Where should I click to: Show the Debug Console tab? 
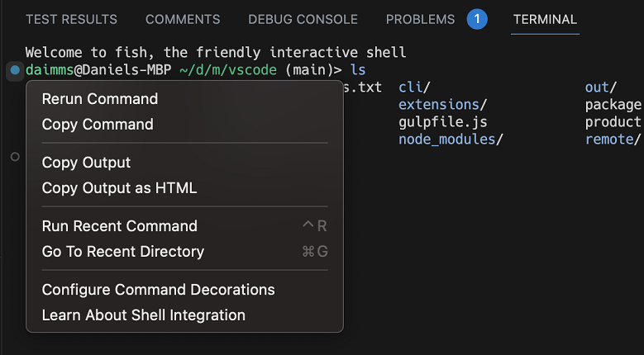click(x=303, y=19)
